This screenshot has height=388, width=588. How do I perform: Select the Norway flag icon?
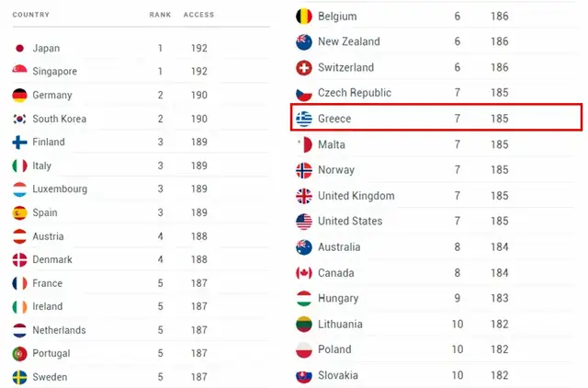click(304, 170)
